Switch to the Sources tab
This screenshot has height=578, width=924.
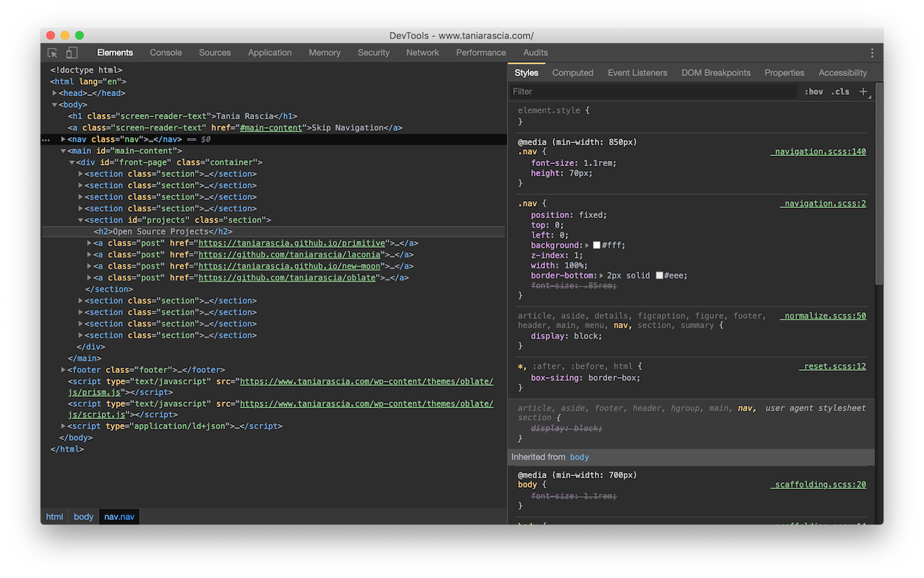[215, 53]
